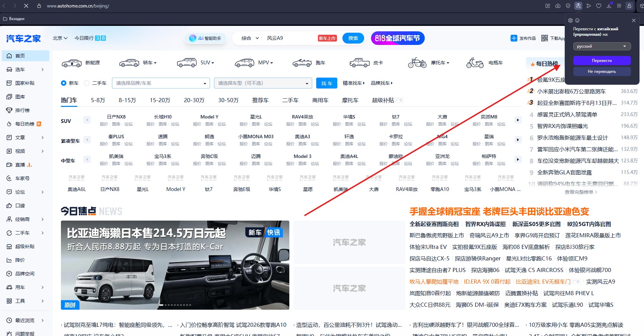Viewport: 644px width, 336px height.
Task: Click the smiley feedback icon in the translate popup
Action: pyautogui.click(x=577, y=20)
